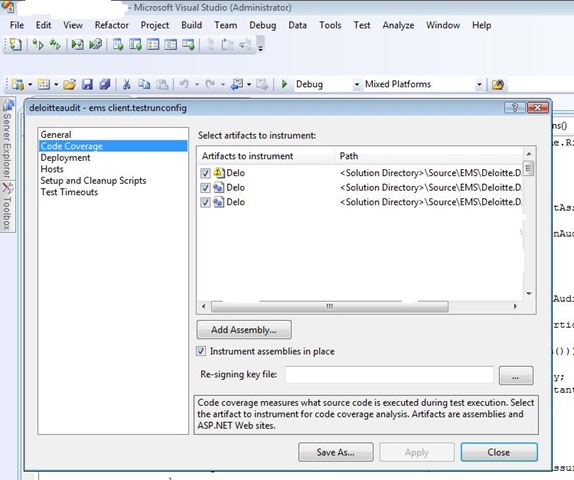
Task: Open the Mixed Platforms dropdown
Action: coord(479,85)
